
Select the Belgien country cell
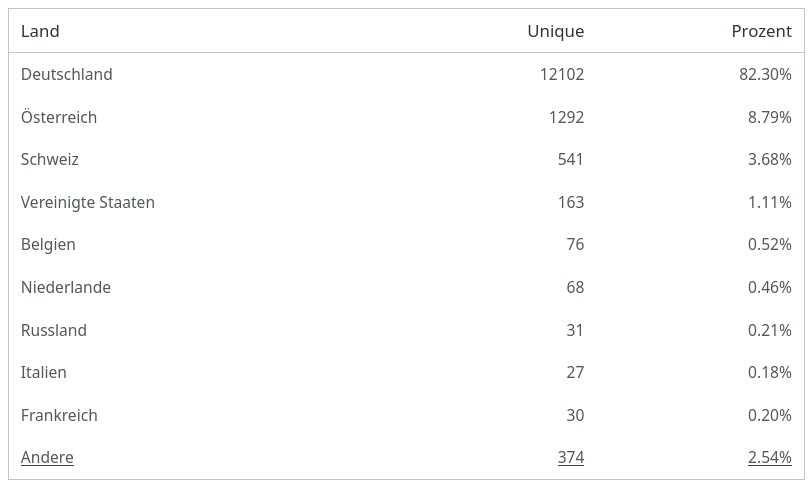click(x=48, y=245)
